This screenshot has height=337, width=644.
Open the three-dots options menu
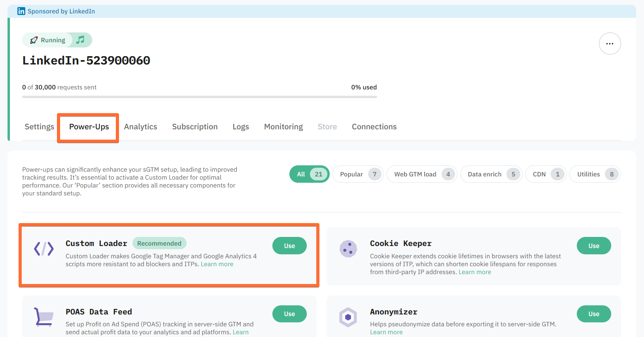pos(610,44)
